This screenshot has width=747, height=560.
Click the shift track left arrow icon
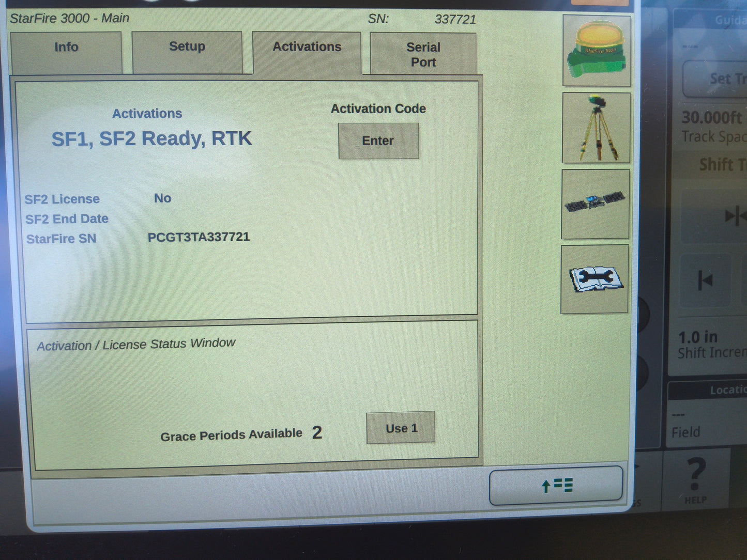click(x=705, y=281)
